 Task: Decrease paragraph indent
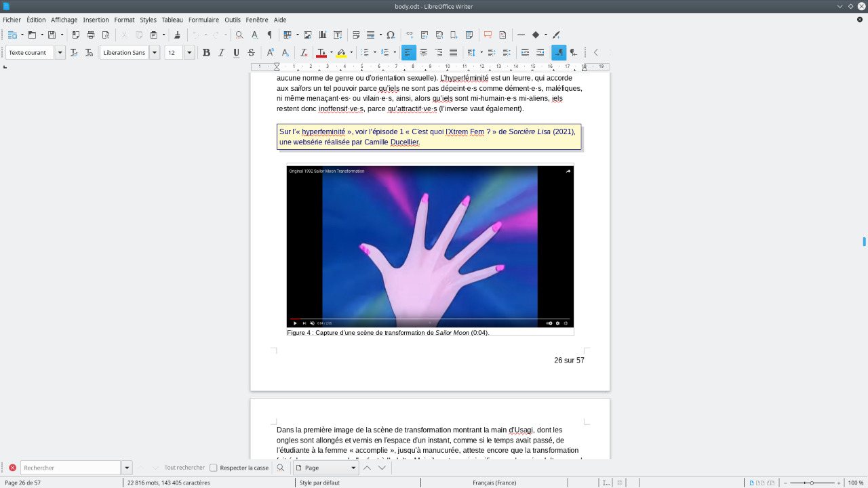[x=540, y=52]
